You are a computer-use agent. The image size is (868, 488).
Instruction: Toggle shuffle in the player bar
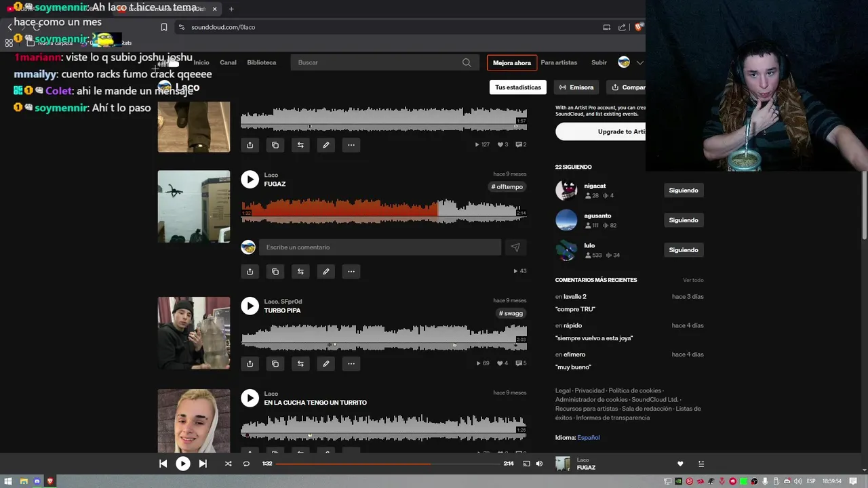pos(228,464)
